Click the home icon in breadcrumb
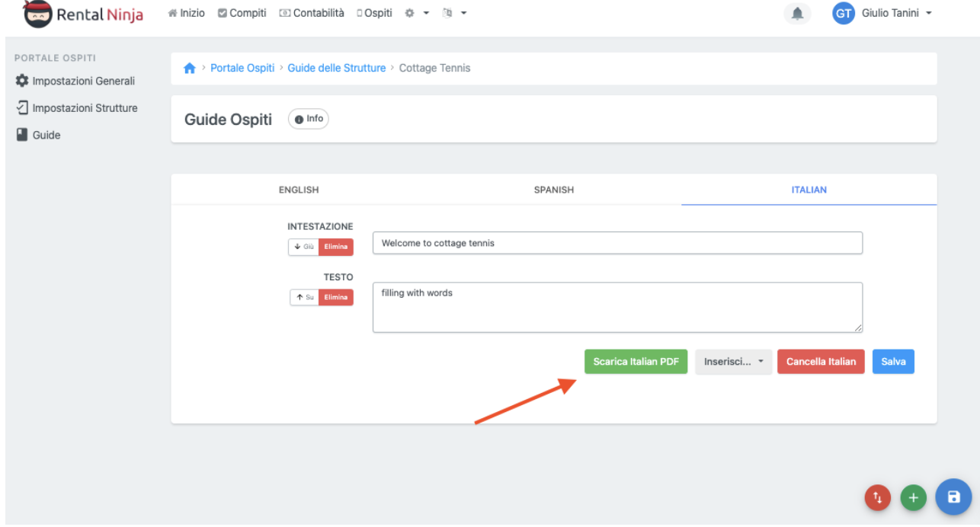The image size is (980, 527). point(190,69)
